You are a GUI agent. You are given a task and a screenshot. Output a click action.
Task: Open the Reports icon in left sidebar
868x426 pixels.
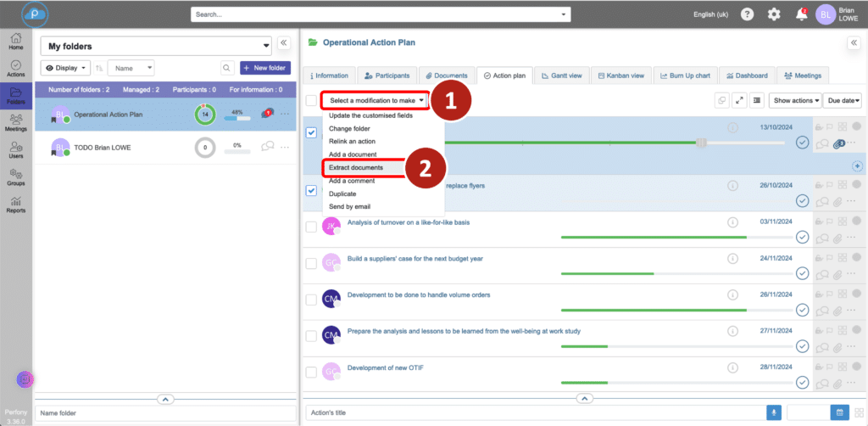pyautogui.click(x=16, y=204)
